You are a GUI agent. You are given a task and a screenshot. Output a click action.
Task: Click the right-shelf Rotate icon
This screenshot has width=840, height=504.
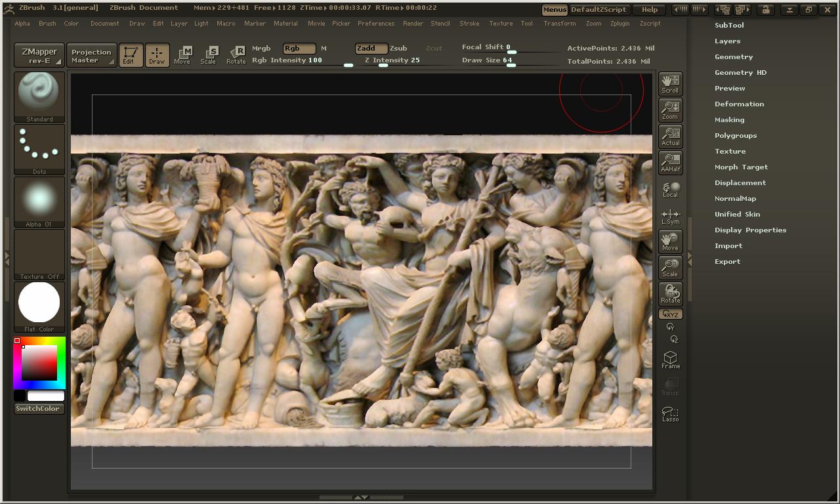point(670,293)
